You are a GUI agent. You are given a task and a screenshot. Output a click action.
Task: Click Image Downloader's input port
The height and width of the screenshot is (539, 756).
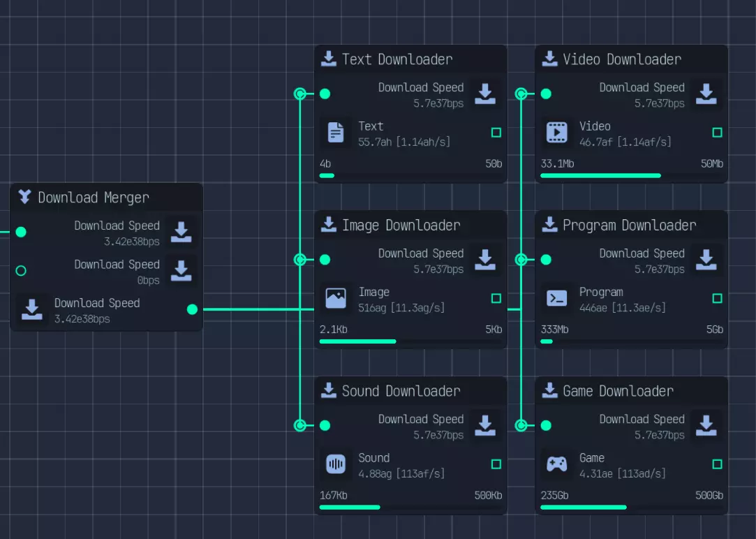(325, 260)
